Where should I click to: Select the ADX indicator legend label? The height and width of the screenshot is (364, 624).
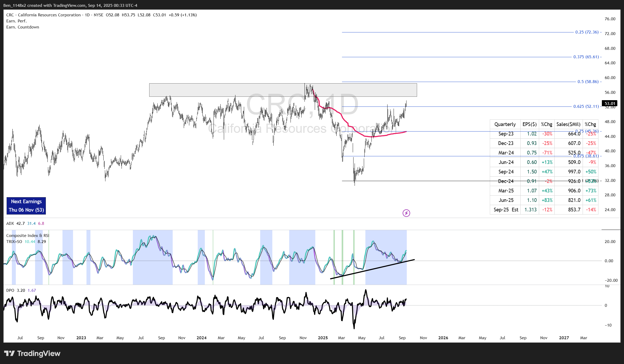[x=10, y=224]
